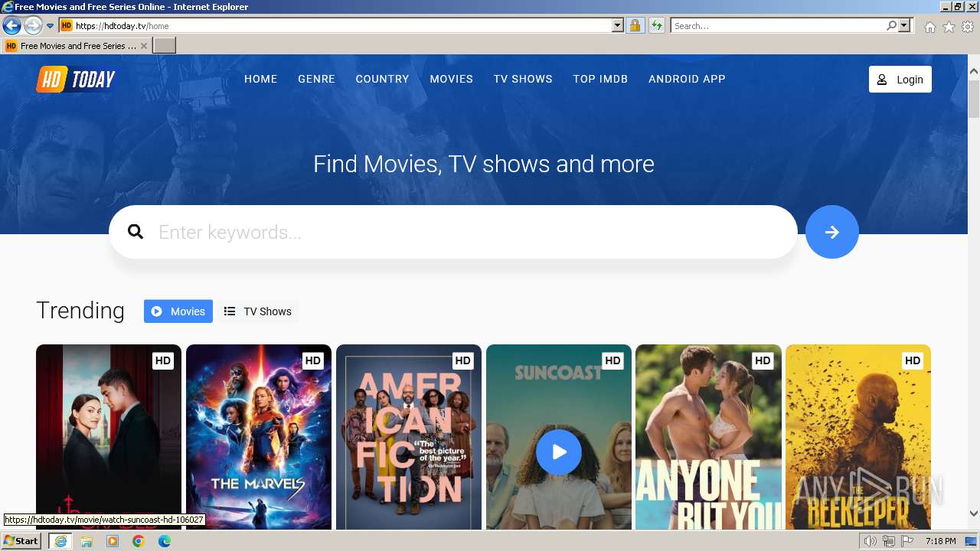Open the American Fiction poster
The image size is (980, 551).
[x=409, y=436]
